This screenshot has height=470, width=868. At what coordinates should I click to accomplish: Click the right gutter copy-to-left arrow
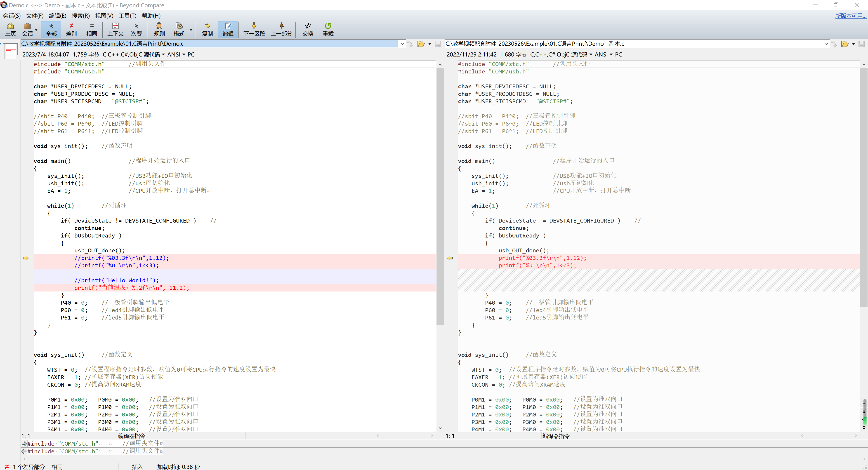450,258
